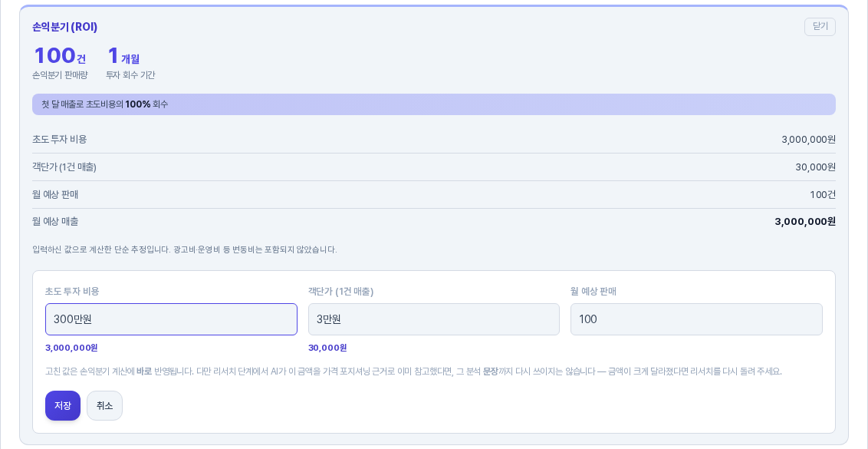Viewport: 868px width, 449px height.
Task: Click the purple 30,000원 hint under input
Action: tap(327, 348)
